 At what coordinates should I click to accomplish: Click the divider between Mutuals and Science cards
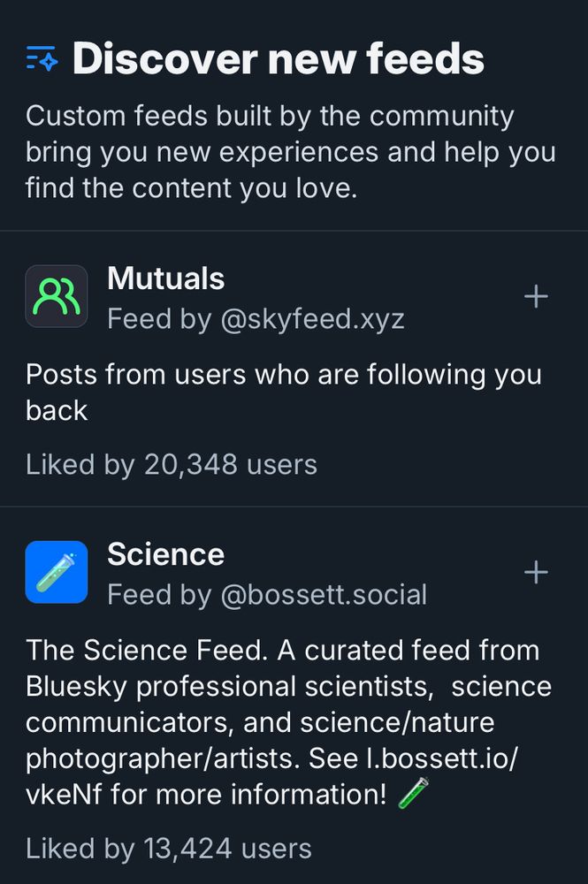294,507
